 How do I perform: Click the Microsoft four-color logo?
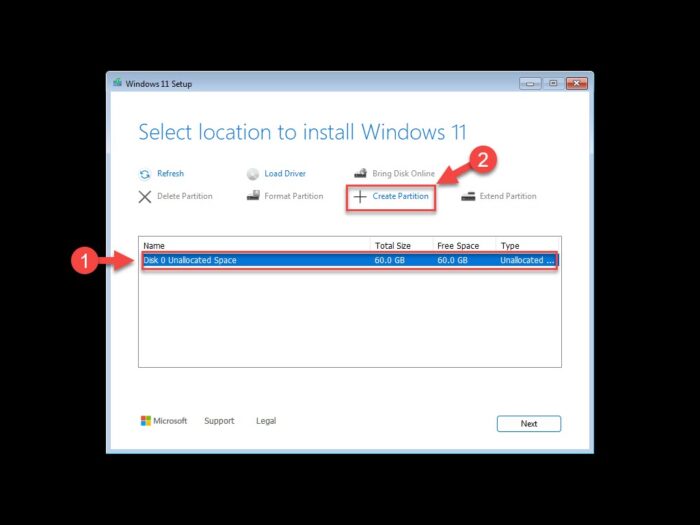[x=146, y=421]
